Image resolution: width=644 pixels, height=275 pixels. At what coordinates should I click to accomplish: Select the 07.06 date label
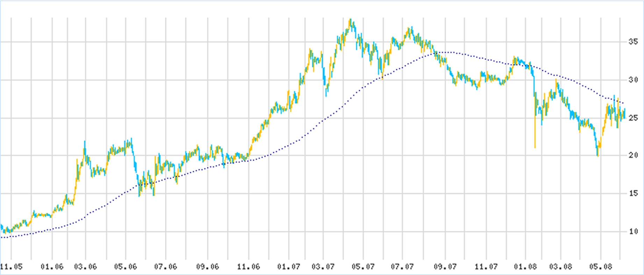[166, 267]
